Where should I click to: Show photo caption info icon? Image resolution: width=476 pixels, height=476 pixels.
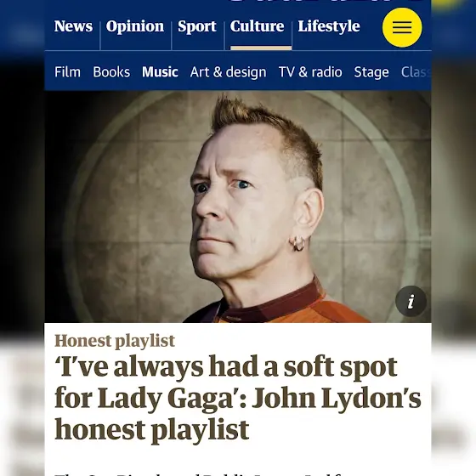click(x=411, y=302)
